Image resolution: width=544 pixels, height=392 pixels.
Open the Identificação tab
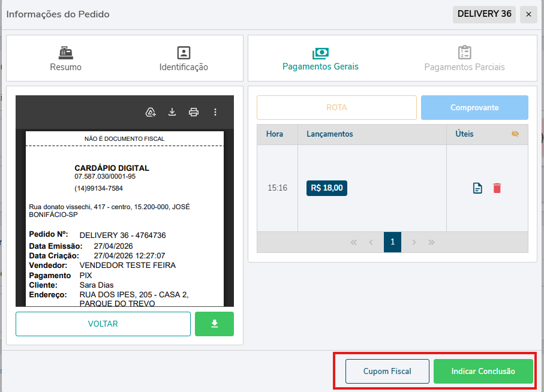pos(184,59)
